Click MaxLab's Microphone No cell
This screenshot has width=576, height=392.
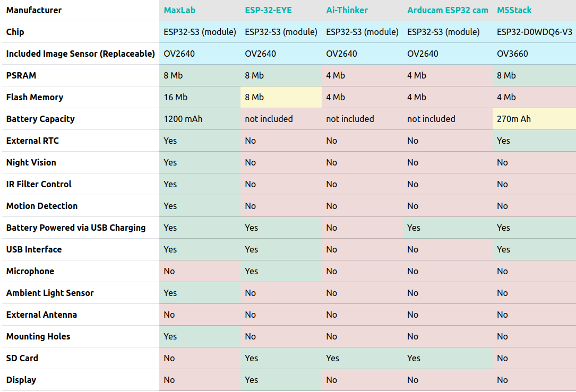(200, 271)
